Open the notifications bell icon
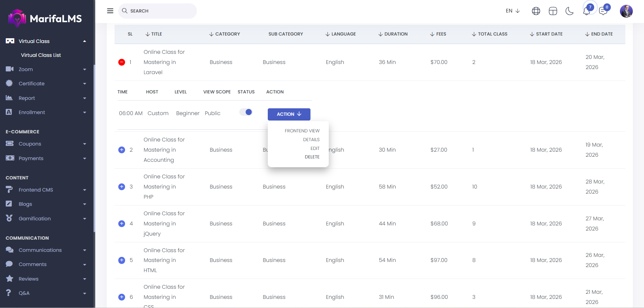 pyautogui.click(x=586, y=11)
